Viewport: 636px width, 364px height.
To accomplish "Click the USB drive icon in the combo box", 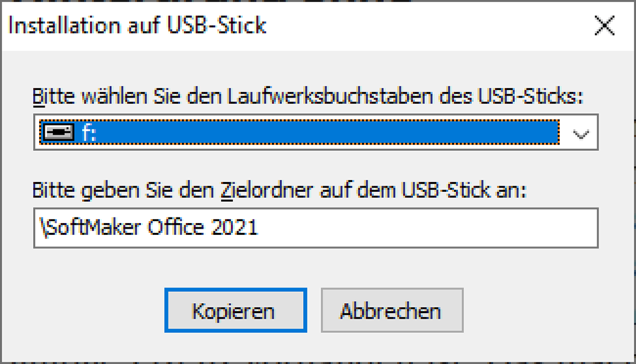I will (58, 132).
